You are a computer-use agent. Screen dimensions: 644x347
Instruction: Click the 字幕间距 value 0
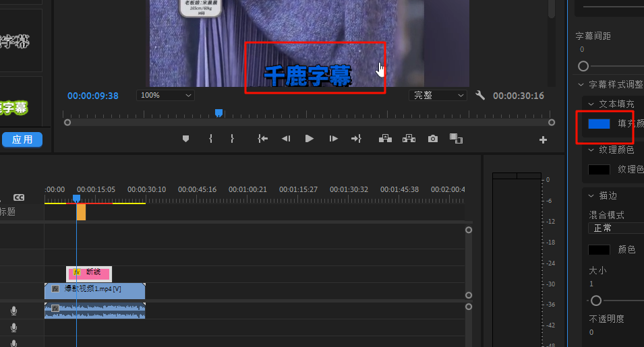pos(582,49)
